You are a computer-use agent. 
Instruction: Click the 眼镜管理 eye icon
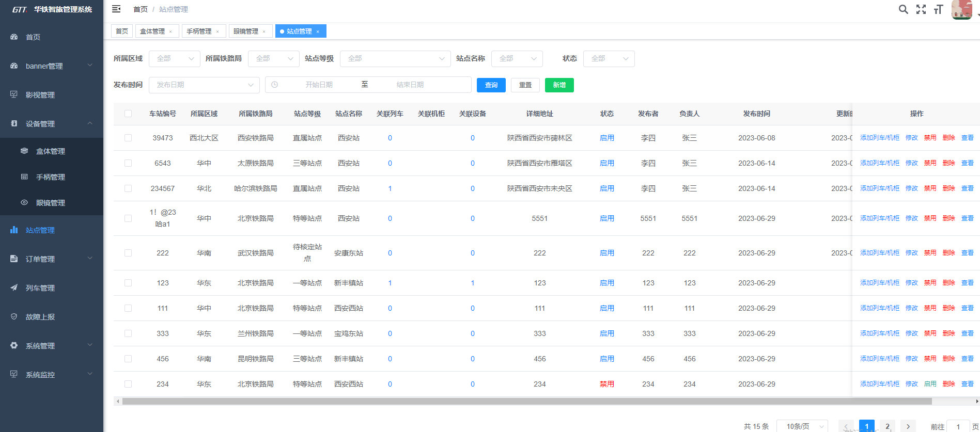click(x=24, y=202)
